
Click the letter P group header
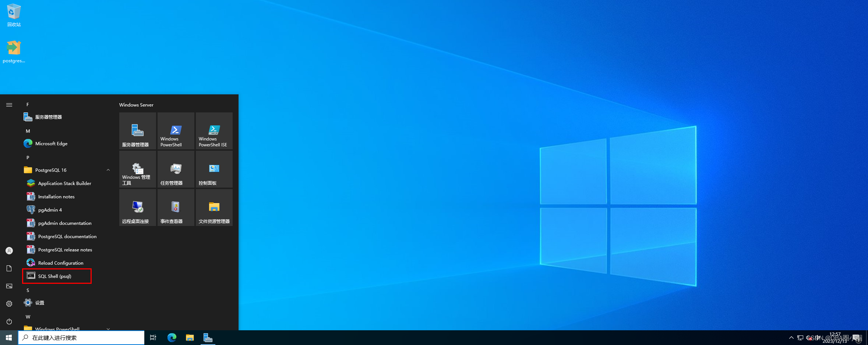pyautogui.click(x=28, y=158)
